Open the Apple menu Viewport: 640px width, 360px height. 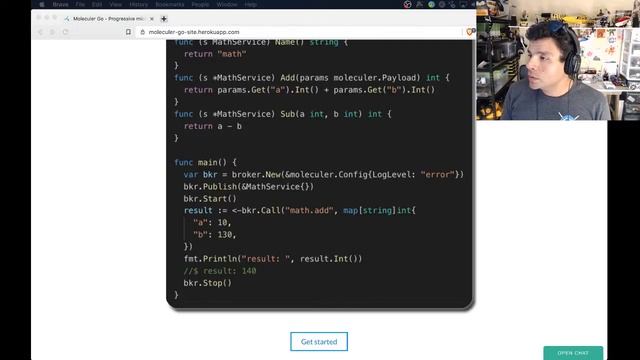(42, 4)
